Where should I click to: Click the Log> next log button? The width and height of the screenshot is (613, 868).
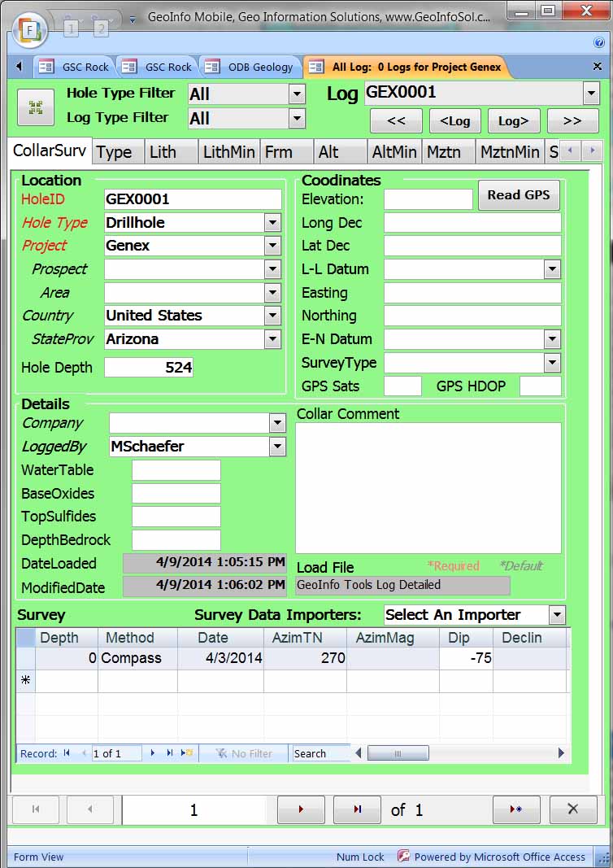(513, 121)
